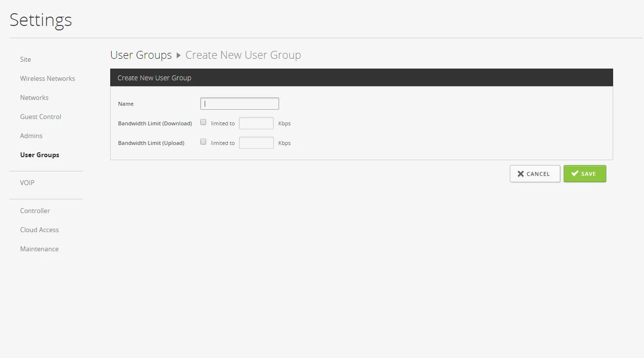Go to Networks settings
The width and height of the screenshot is (644, 358).
34,97
